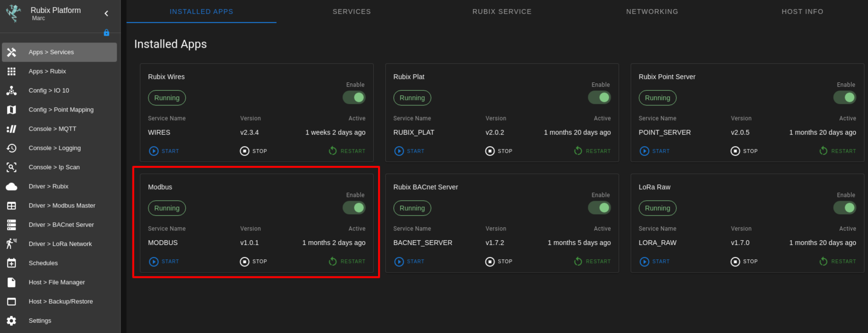Restart the BACNET_SERVER service
Screen dimensions: 868x333
coord(592,261)
